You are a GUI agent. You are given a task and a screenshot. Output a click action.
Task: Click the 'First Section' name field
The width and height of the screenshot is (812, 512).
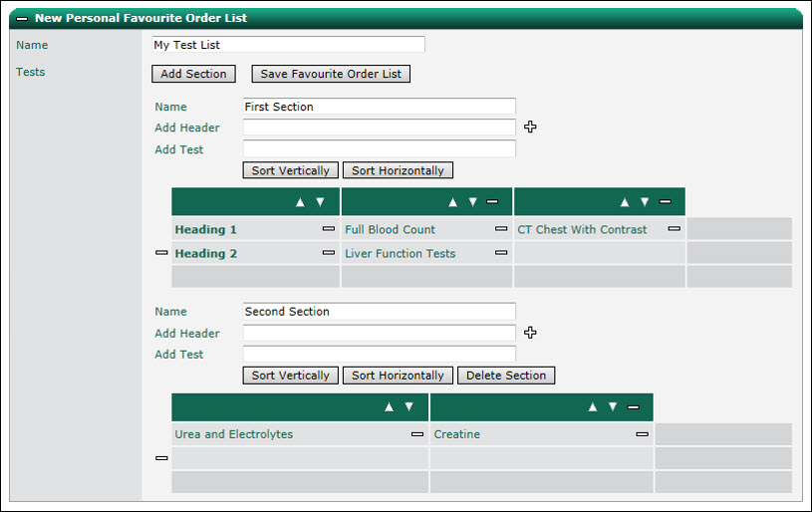point(379,107)
